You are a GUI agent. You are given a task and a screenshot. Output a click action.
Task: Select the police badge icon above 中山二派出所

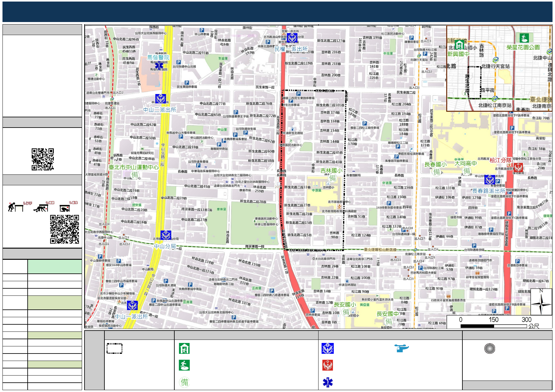(x=161, y=99)
